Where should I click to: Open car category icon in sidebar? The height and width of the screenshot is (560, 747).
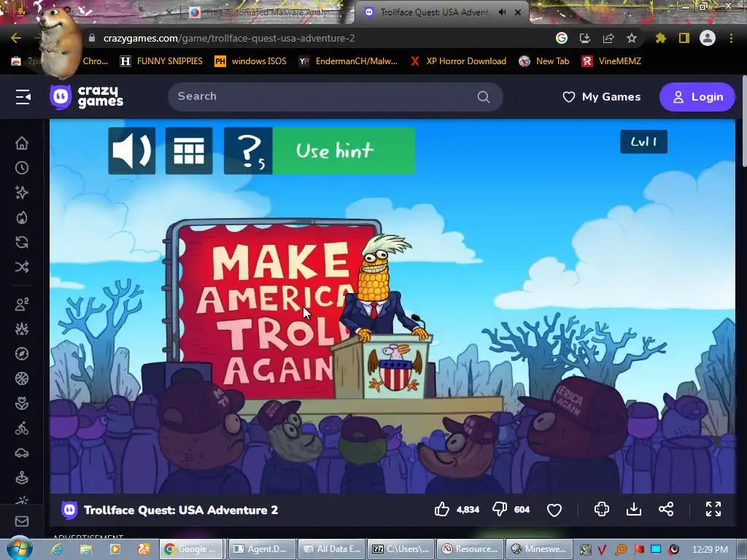point(22,454)
